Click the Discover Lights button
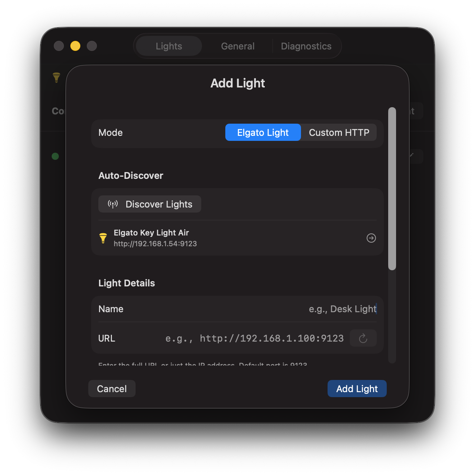The image size is (475, 476). point(150,204)
